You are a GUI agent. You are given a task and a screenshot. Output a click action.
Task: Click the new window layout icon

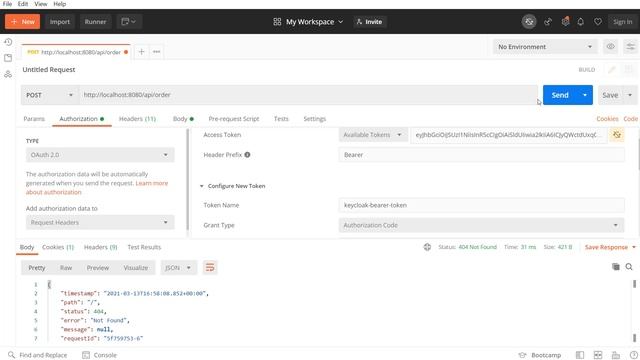pyautogui.click(x=129, y=22)
